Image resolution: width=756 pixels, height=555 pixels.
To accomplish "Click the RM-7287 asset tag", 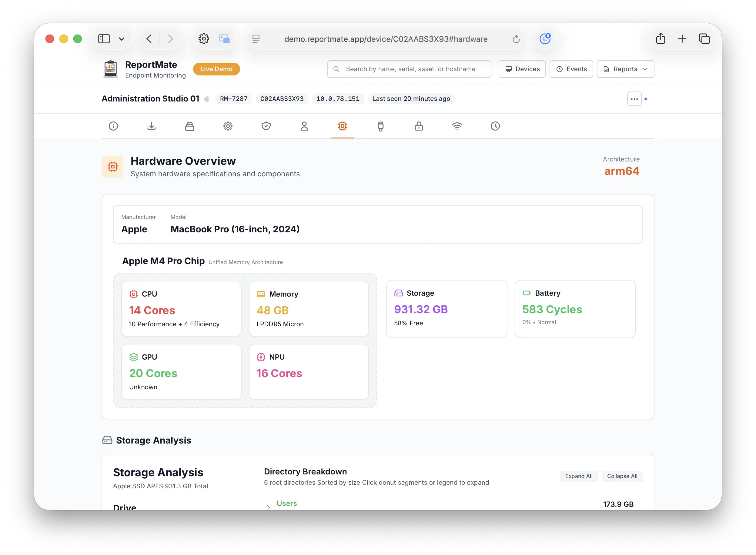I will pos(234,99).
